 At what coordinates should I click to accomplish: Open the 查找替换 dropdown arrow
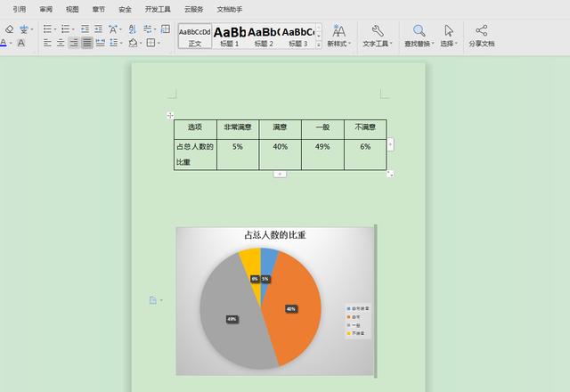coord(433,44)
